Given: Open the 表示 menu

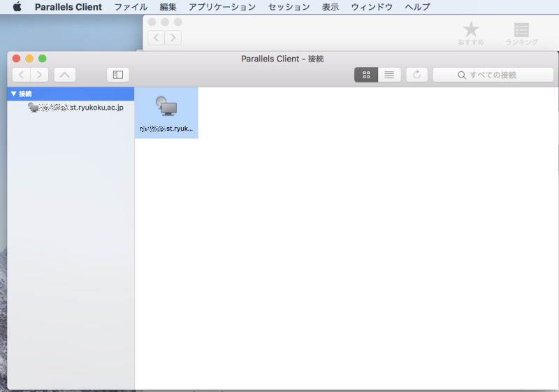Looking at the screenshot, I should 331,7.
